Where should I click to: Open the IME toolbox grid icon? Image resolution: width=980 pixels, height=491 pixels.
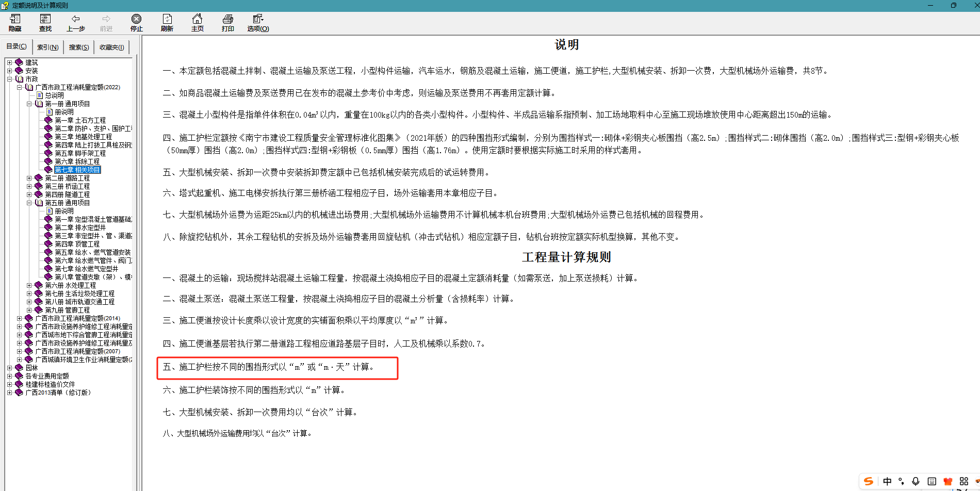point(963,481)
